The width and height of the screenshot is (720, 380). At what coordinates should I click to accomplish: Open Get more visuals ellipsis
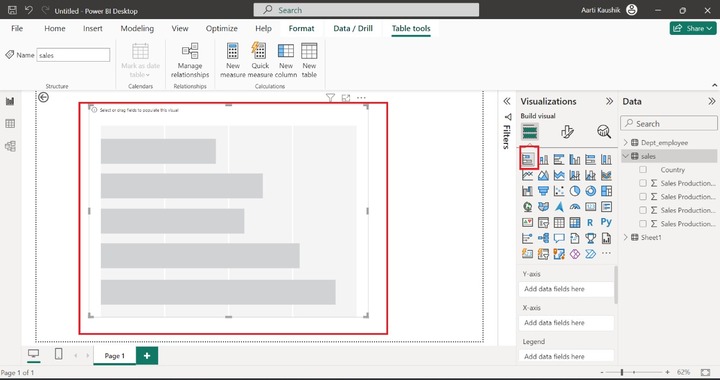[606, 253]
